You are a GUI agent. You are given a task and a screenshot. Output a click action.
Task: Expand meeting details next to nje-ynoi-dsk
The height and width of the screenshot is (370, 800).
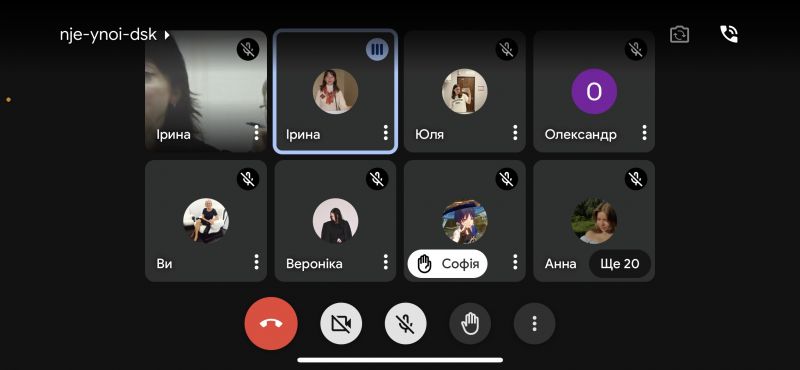[167, 35]
